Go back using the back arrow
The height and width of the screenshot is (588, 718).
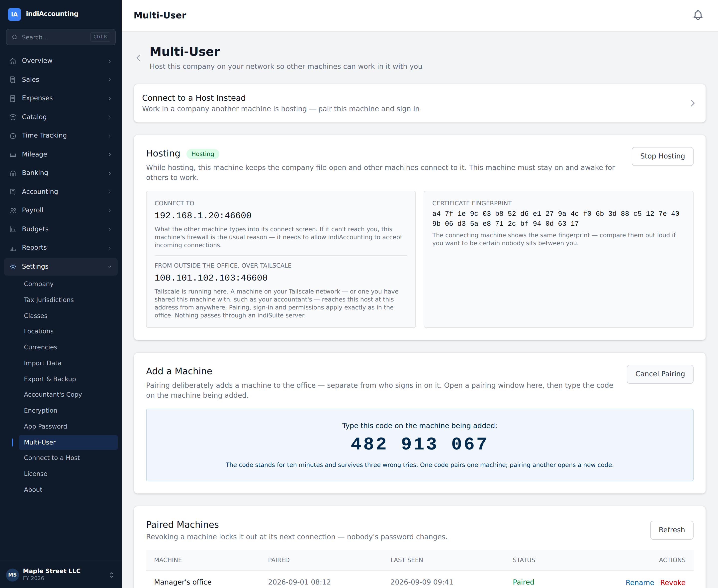pos(139,58)
